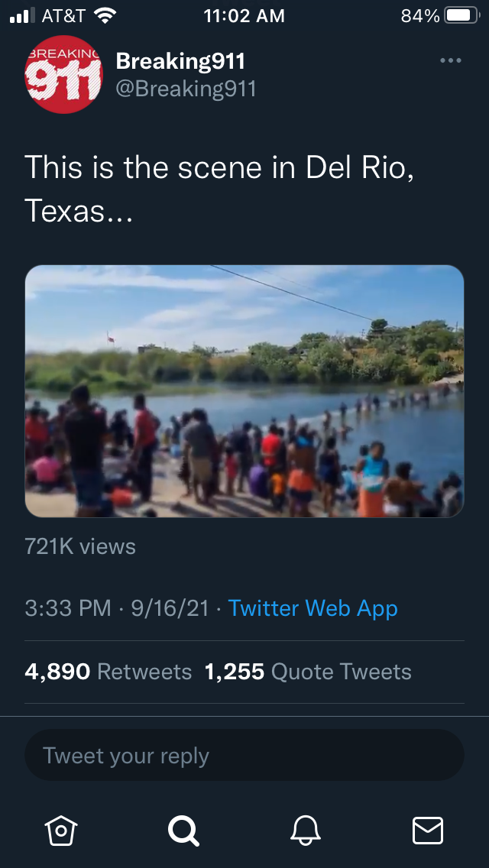Play the Del Rio river video

click(244, 391)
